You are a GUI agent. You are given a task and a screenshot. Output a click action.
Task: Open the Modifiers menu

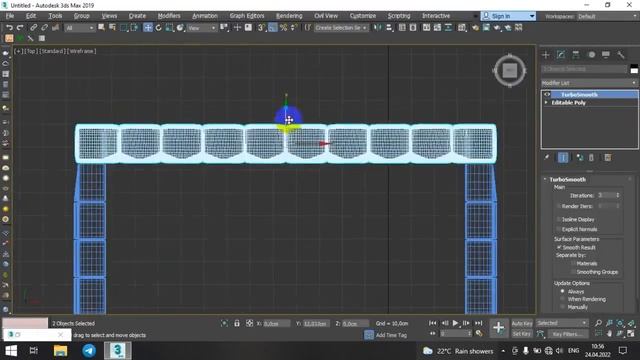coord(169,16)
